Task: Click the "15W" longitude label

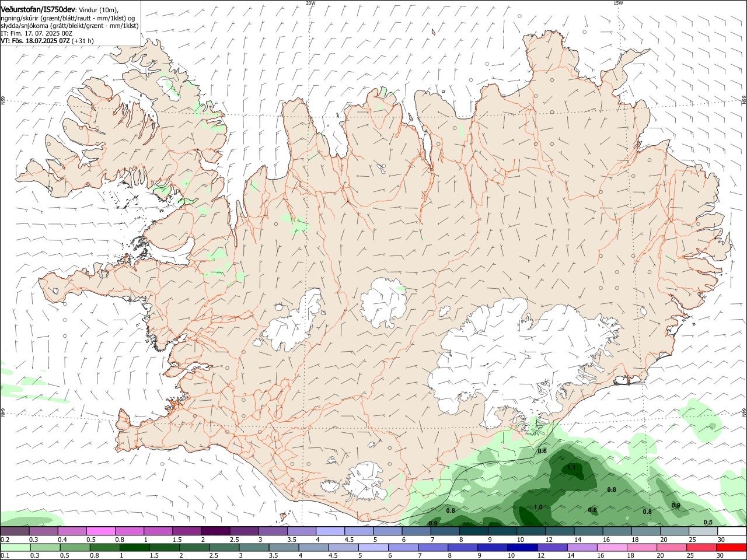Action: point(618,3)
